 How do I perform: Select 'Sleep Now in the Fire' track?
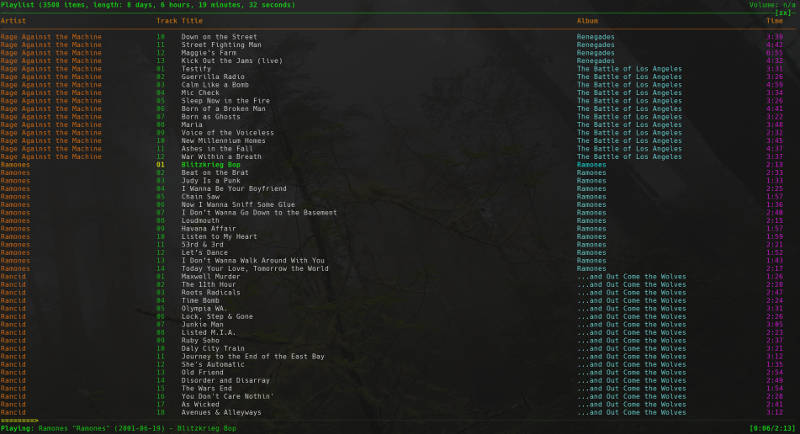(226, 100)
